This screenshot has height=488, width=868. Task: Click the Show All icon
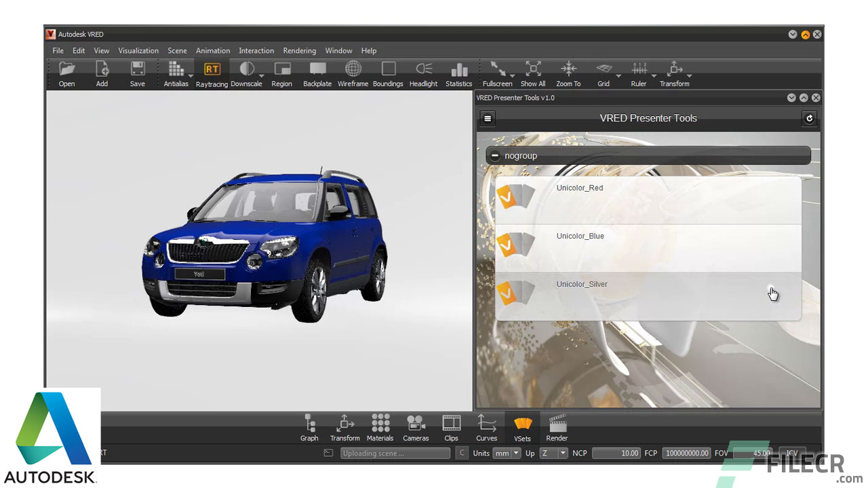coord(533,68)
